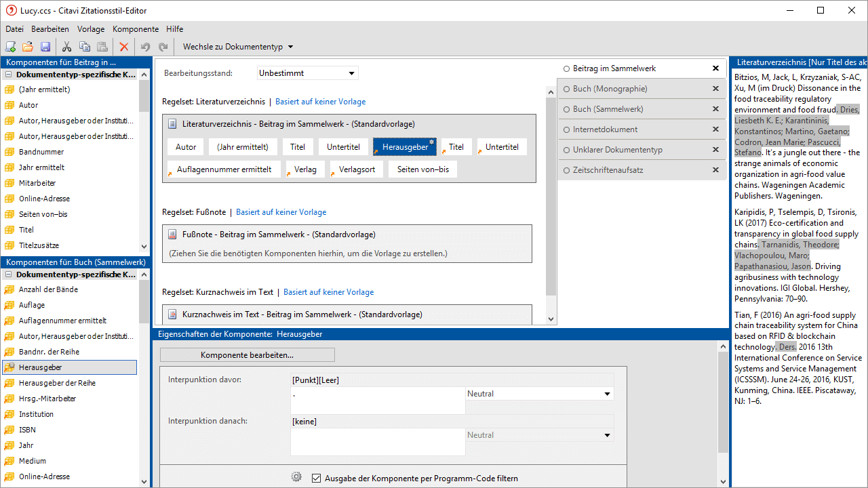Click the Komponente bearbeiten button
868x488 pixels.
click(x=247, y=355)
